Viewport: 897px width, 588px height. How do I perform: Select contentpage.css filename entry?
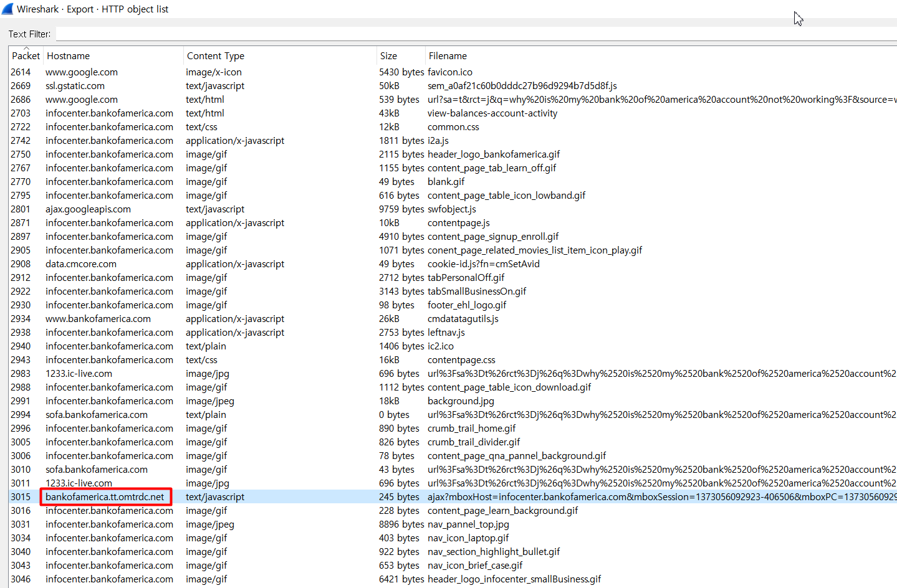tap(461, 360)
